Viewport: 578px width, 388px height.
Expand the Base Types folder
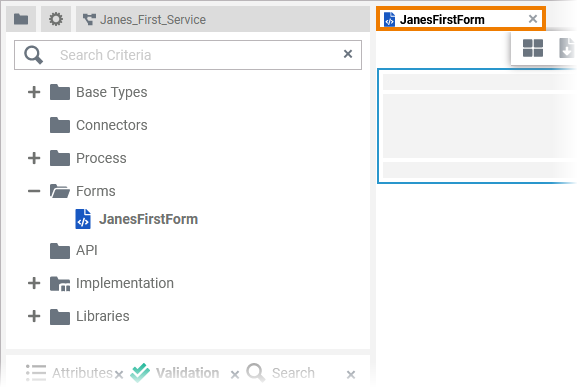coord(34,92)
